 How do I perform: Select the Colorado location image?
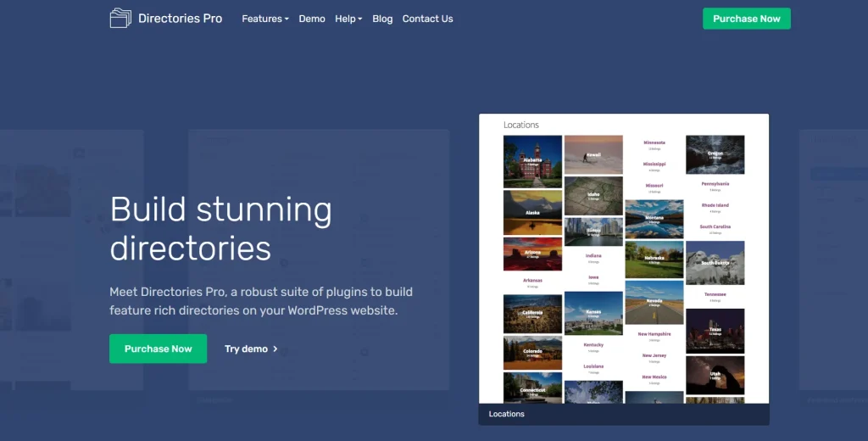[532, 352]
